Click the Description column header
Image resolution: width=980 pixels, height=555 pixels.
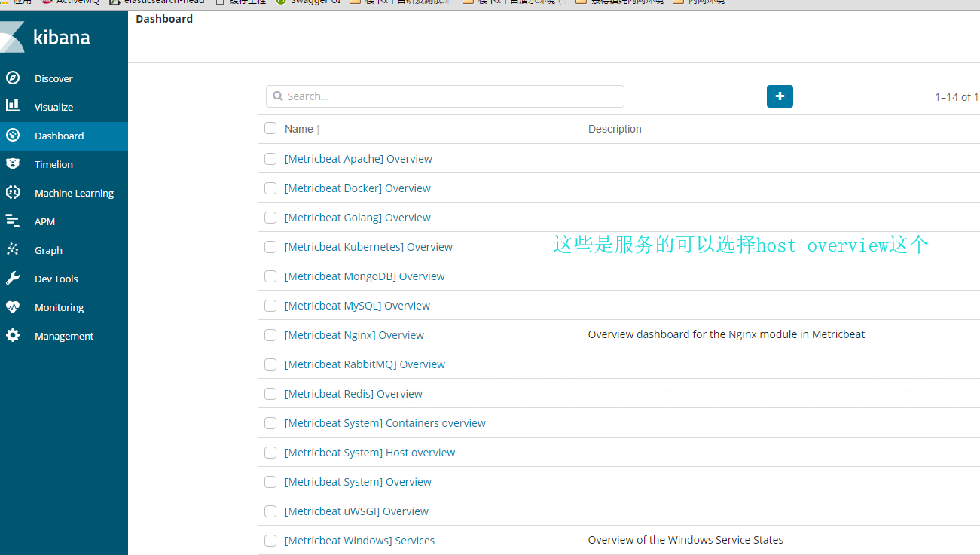tap(615, 129)
